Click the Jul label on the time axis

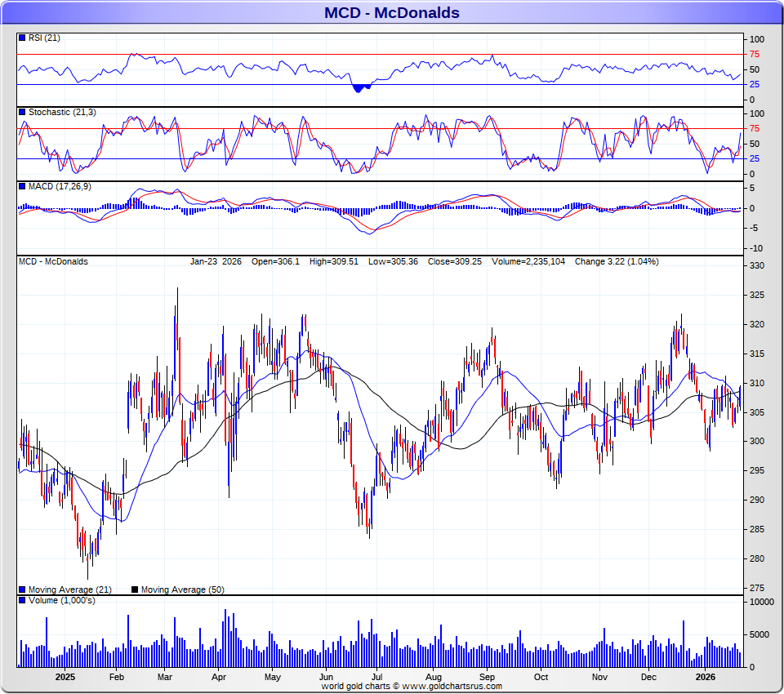377,677
